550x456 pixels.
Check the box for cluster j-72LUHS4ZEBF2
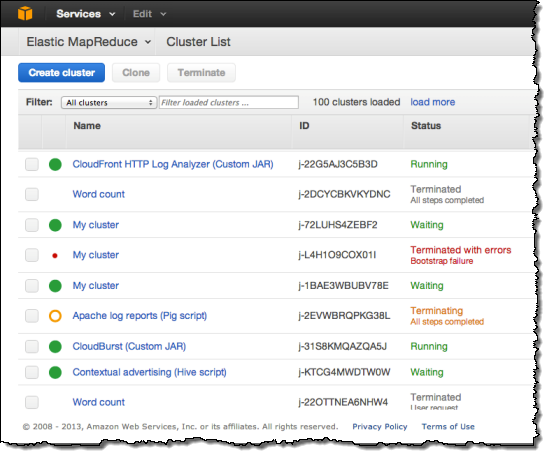tap(32, 225)
